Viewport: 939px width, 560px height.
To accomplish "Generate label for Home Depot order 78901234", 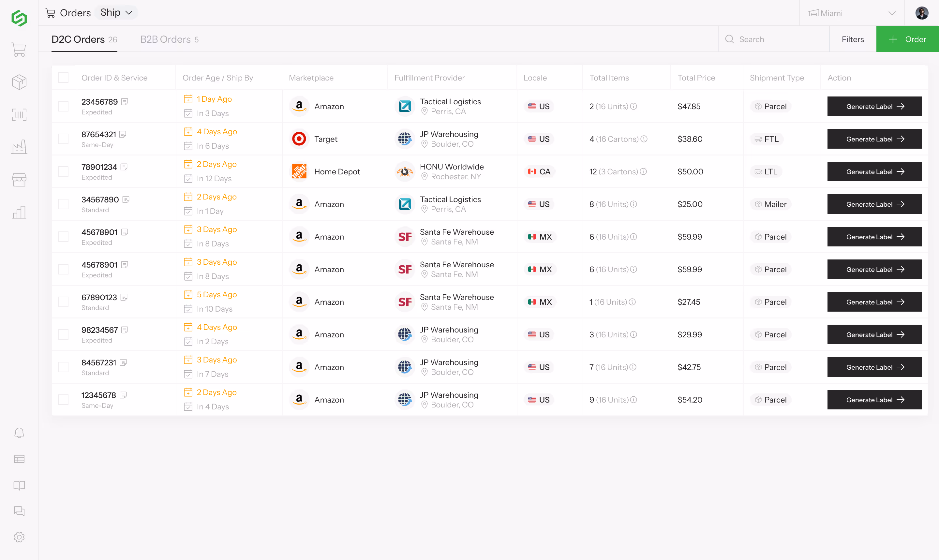I will click(874, 172).
